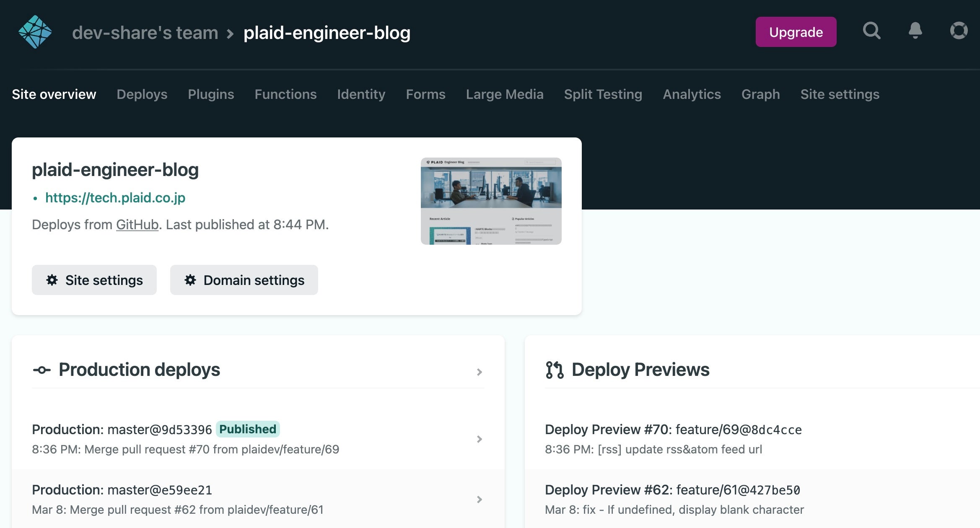
Task: Click the Production deploys commit icon
Action: (x=41, y=370)
